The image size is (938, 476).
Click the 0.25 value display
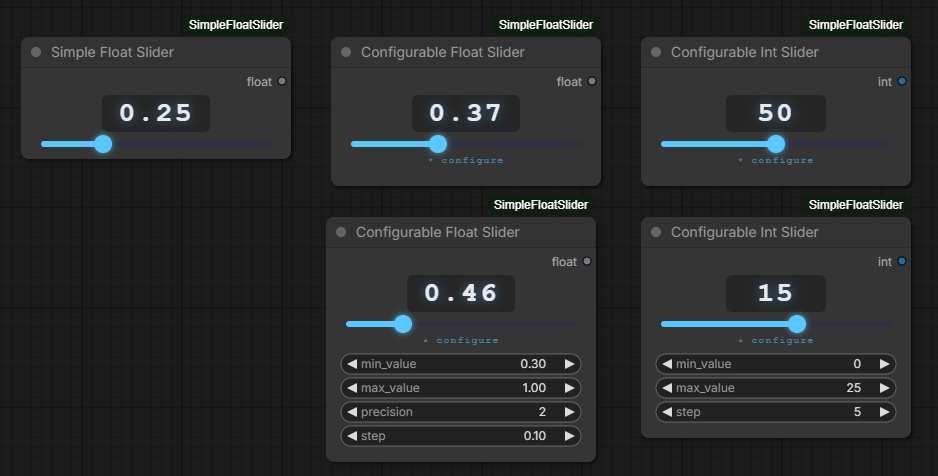point(156,113)
